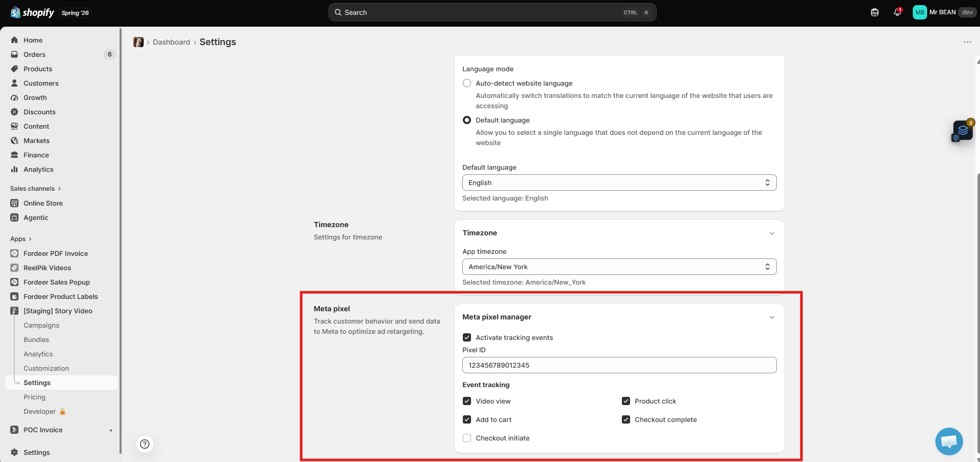Click the Pixel ID input field
The height and width of the screenshot is (462, 980).
pos(619,365)
